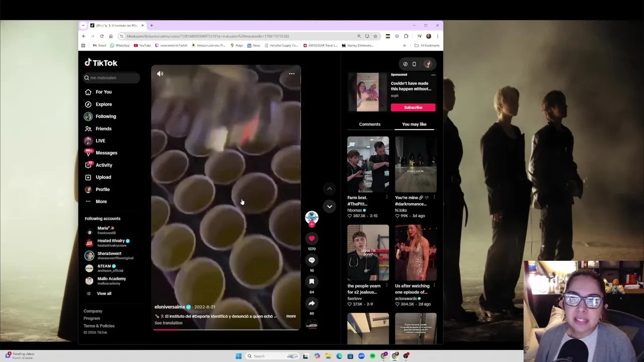644x362 pixels.
Task: Open Microsoft Edge from taskbar
Action: 339,356
